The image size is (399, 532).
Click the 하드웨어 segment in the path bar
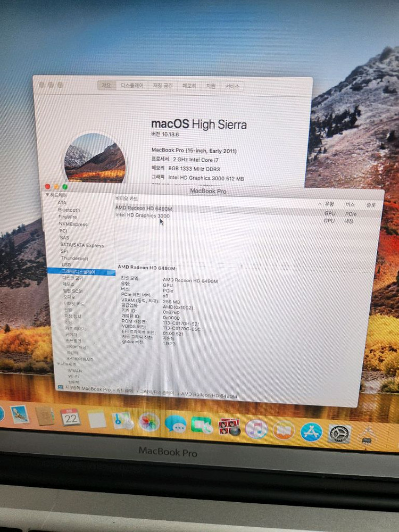(125, 391)
